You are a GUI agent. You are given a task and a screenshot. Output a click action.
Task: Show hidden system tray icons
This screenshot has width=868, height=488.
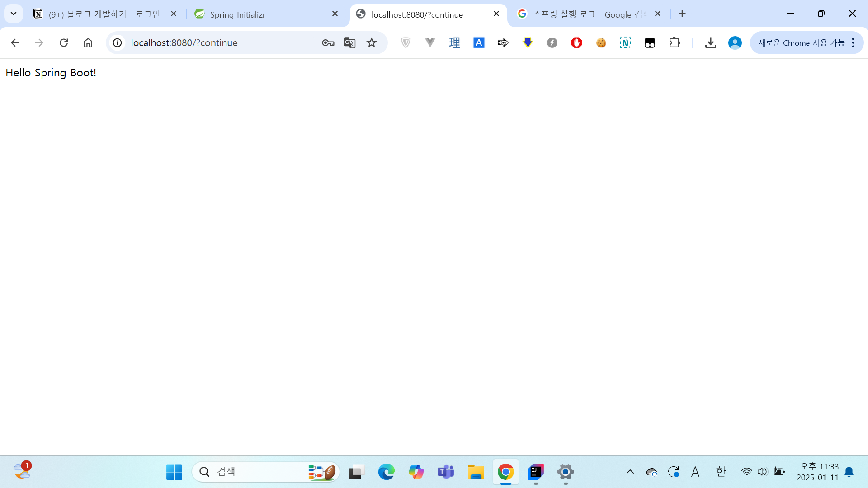click(x=630, y=472)
